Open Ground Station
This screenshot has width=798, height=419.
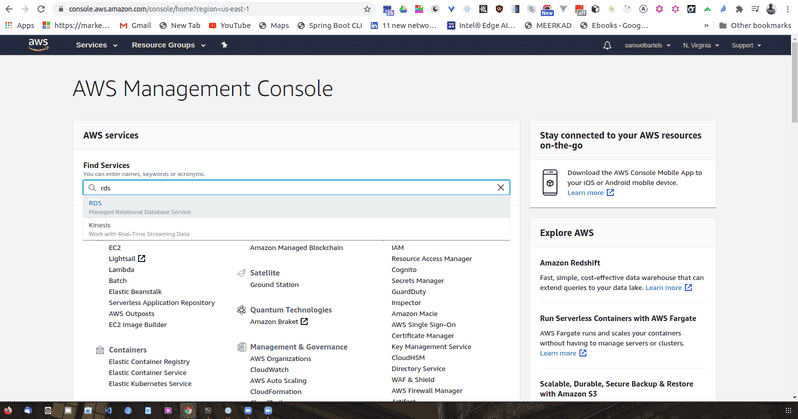coord(274,285)
